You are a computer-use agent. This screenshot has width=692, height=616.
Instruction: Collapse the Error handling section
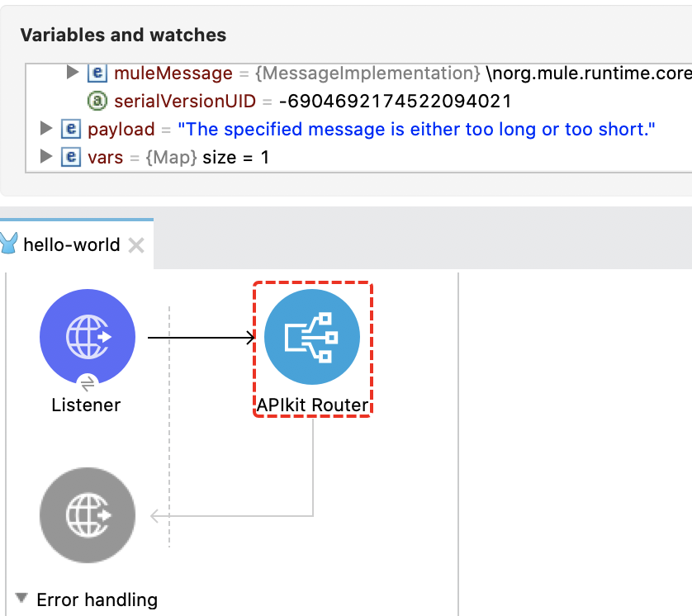[x=22, y=599]
